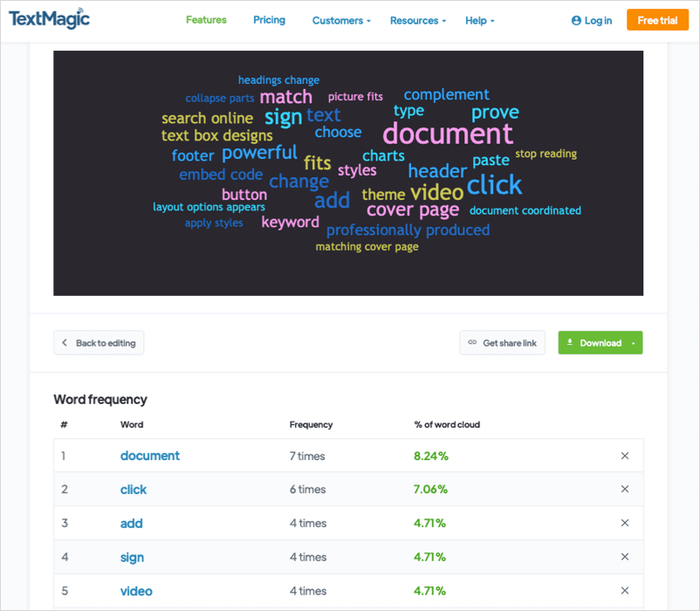Click the orange Free trial button
Image resolution: width=700 pixels, height=611 pixels.
pyautogui.click(x=657, y=18)
